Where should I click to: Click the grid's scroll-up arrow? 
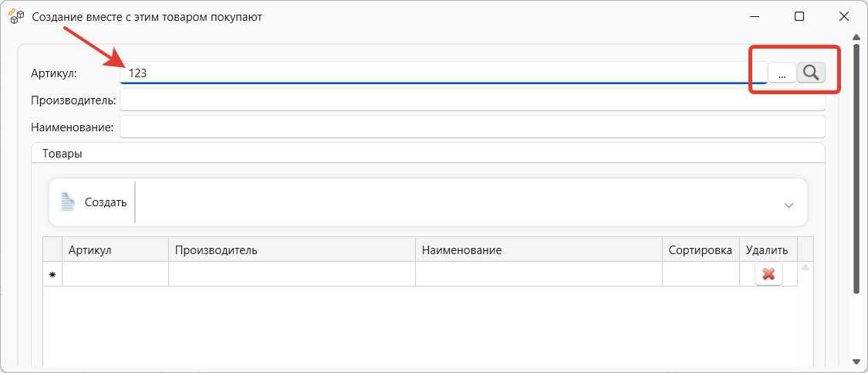point(806,267)
